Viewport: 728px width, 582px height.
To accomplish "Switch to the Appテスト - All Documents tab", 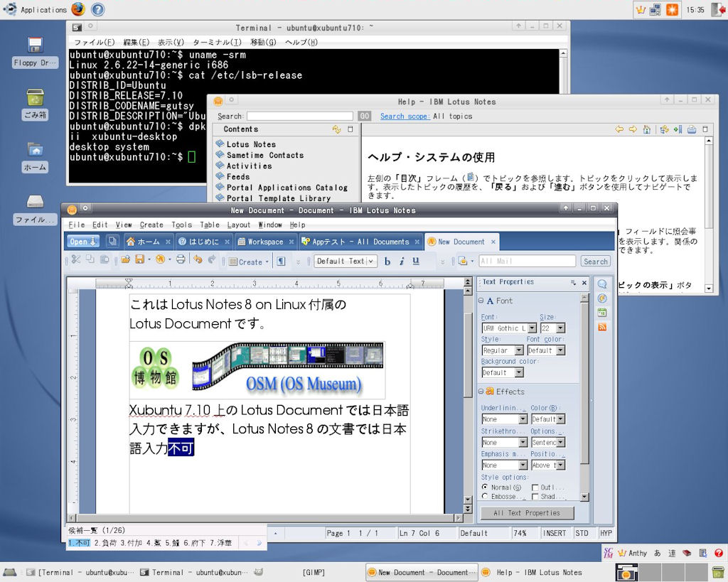I will coord(360,242).
